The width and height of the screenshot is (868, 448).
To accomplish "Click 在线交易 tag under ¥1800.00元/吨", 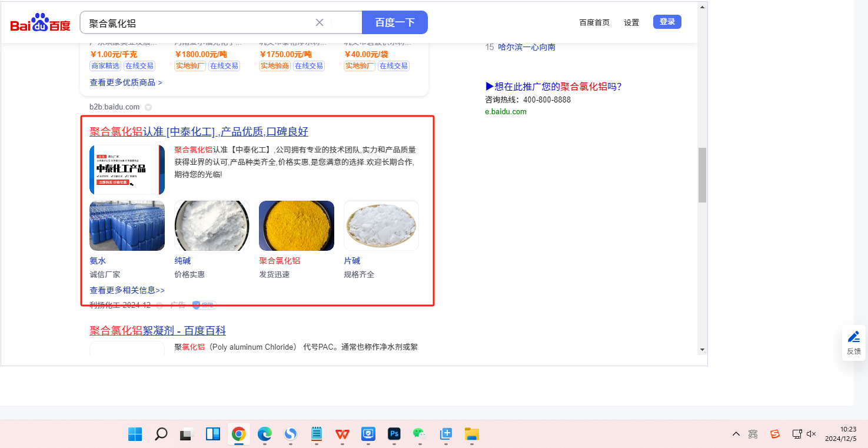I will pyautogui.click(x=225, y=66).
